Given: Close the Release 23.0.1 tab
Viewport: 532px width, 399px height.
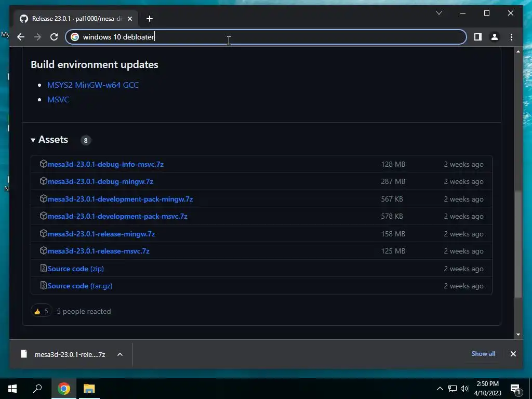Looking at the screenshot, I should click(129, 19).
